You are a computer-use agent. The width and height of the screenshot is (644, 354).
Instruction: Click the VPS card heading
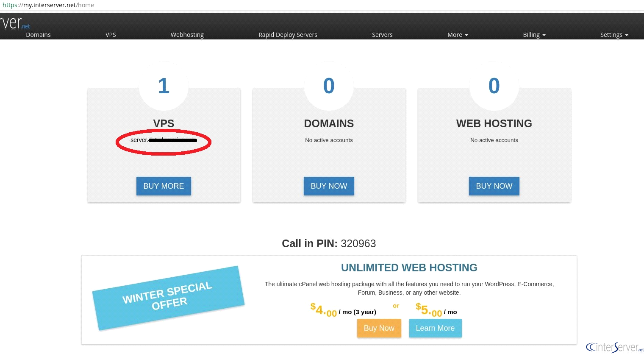(164, 123)
